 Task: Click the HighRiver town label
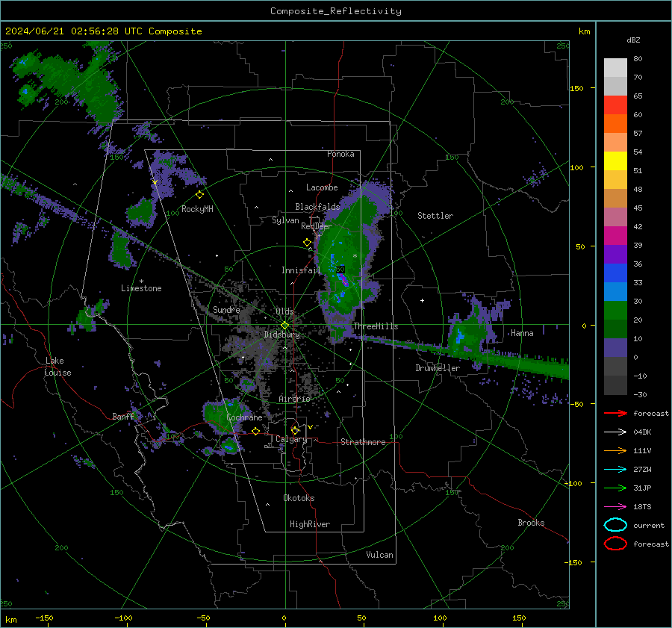[310, 524]
